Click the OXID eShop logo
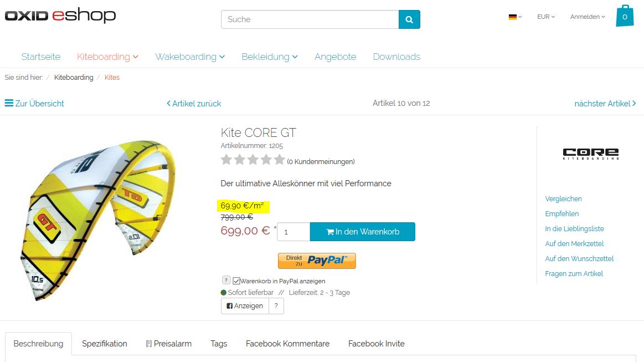The image size is (644, 362). click(x=60, y=16)
